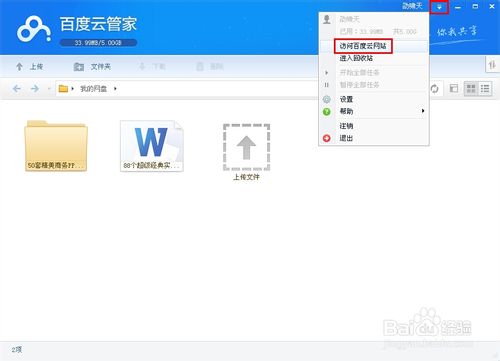Click the layout pane icon beside refresh
Screen dimensions: 500x361
point(454,88)
